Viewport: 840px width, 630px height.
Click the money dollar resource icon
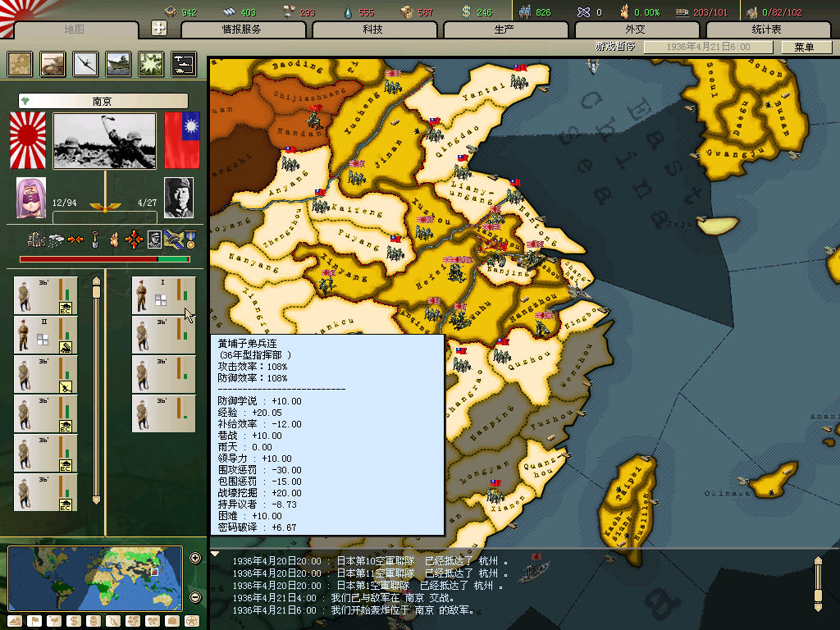click(467, 11)
